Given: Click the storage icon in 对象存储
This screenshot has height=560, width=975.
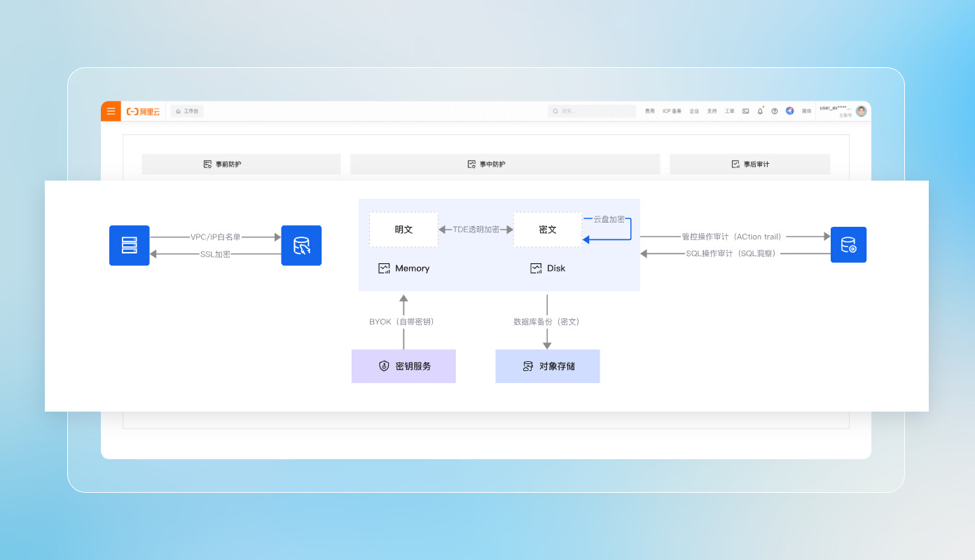Looking at the screenshot, I should click(528, 366).
